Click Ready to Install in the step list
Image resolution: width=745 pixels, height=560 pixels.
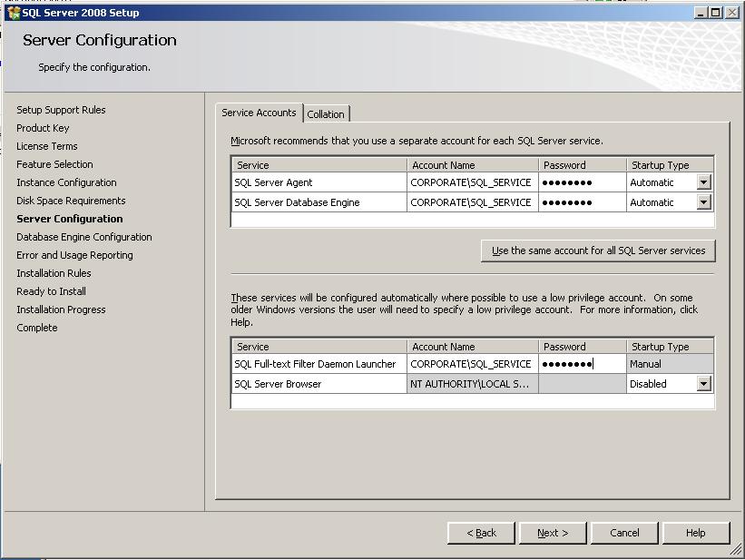click(51, 291)
